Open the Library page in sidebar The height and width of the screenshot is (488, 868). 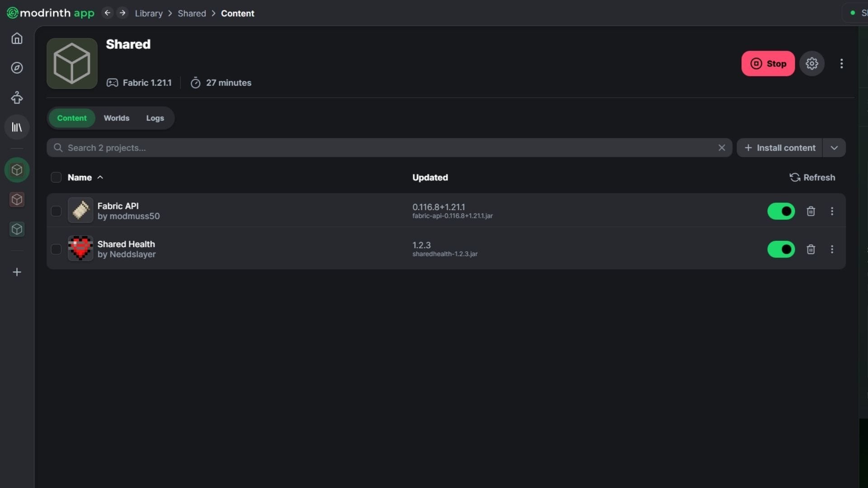click(x=17, y=127)
